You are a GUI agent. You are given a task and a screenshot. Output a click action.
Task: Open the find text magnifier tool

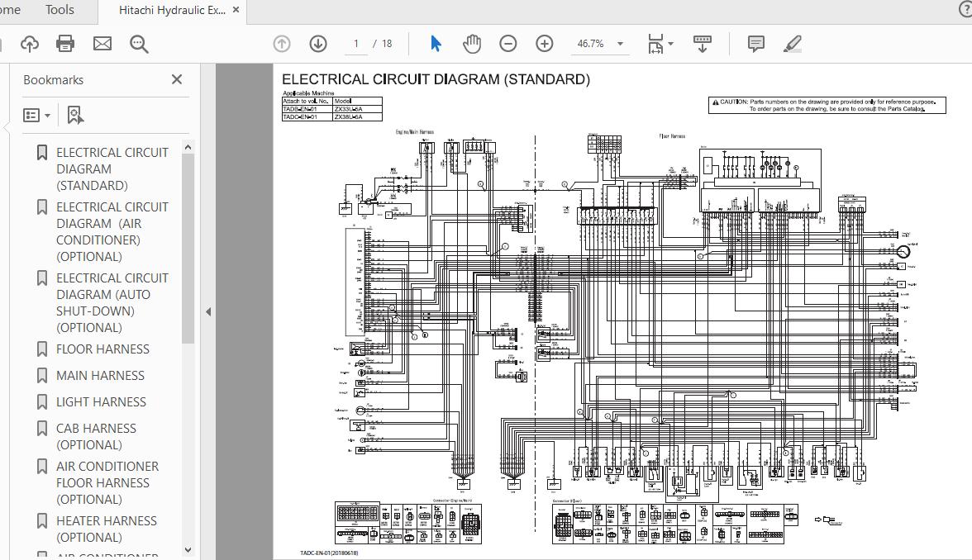tap(139, 44)
